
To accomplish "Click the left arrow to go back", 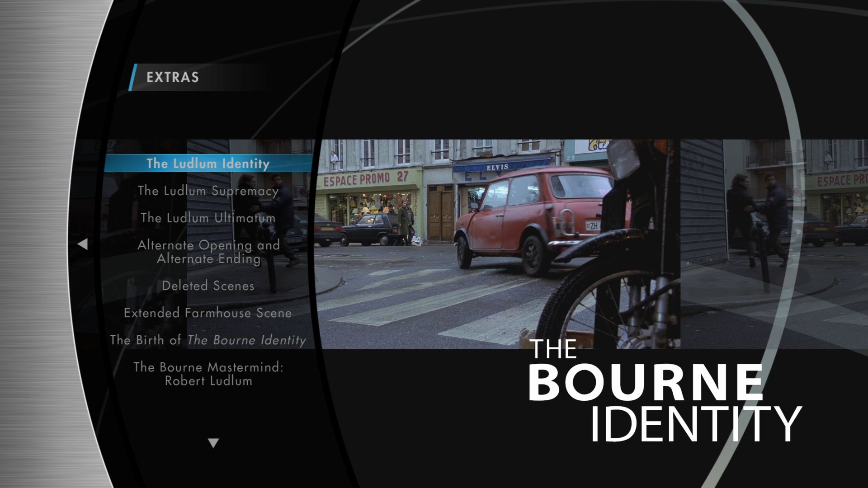I will [x=82, y=244].
